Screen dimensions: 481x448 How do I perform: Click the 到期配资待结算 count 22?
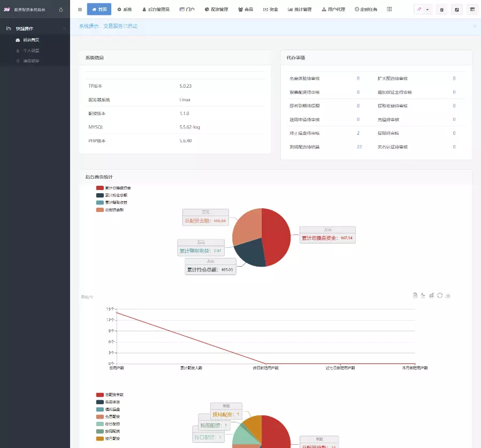pyautogui.click(x=359, y=147)
